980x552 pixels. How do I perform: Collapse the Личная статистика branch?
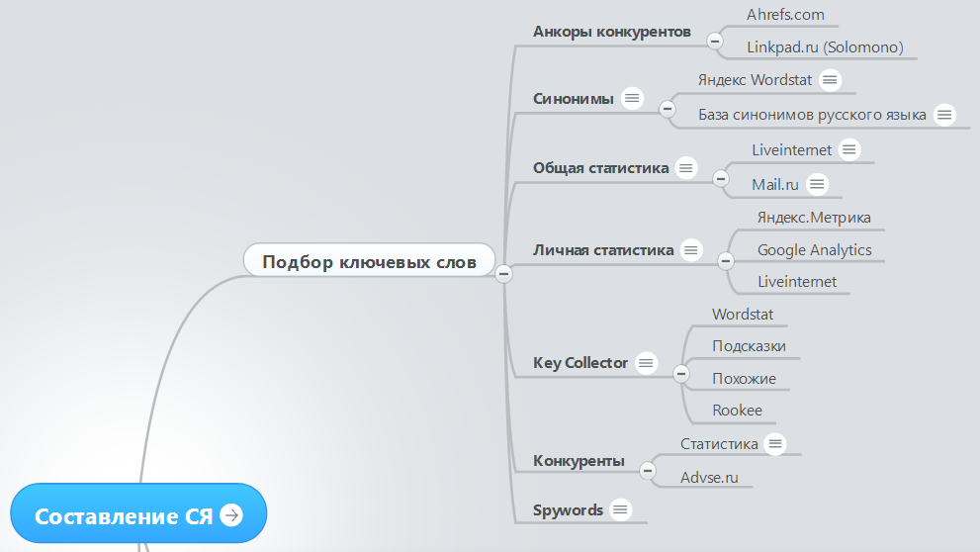pos(726,261)
